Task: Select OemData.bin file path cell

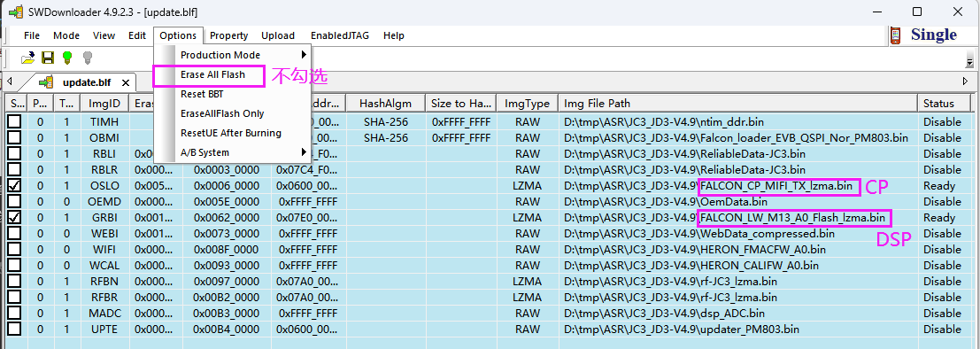Action: pyautogui.click(x=737, y=201)
